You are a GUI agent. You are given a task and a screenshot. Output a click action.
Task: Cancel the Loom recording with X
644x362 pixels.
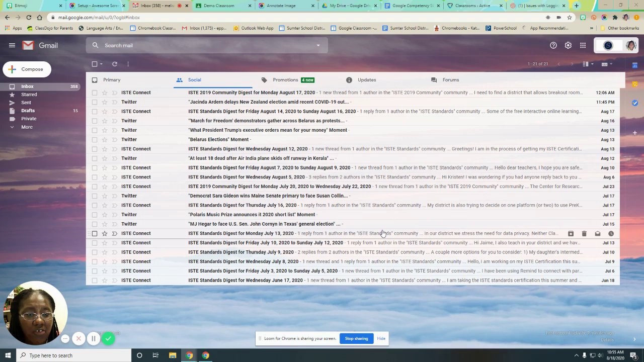click(78, 338)
